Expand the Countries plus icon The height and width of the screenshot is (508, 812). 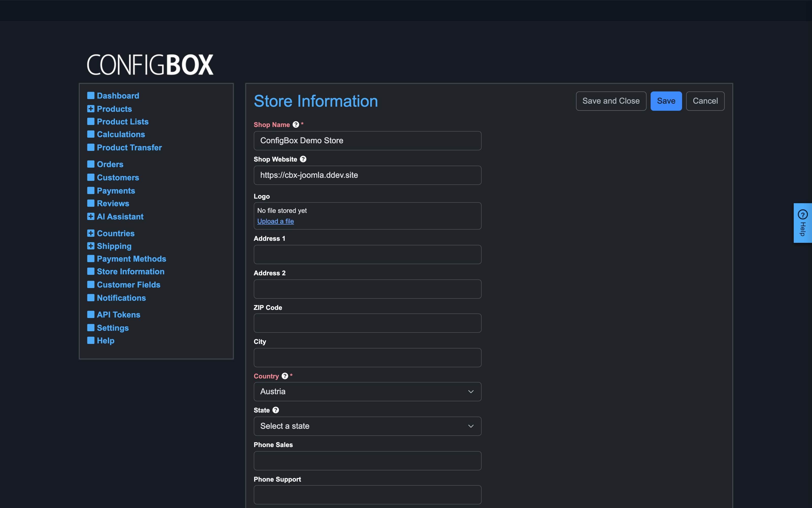[x=91, y=233]
